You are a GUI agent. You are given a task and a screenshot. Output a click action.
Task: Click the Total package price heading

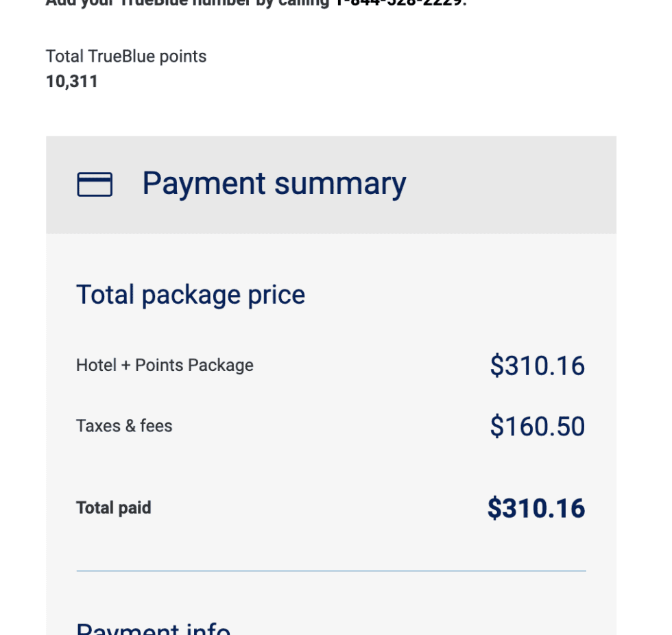191,295
